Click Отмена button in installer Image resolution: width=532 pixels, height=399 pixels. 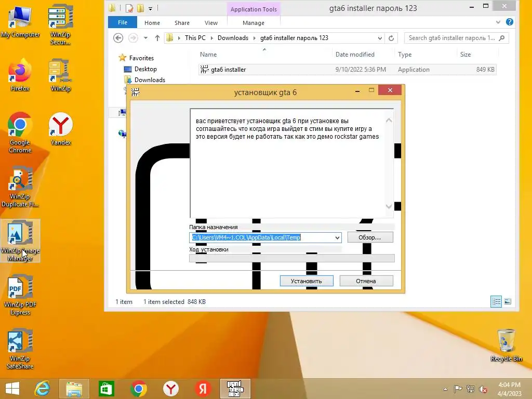click(x=366, y=281)
